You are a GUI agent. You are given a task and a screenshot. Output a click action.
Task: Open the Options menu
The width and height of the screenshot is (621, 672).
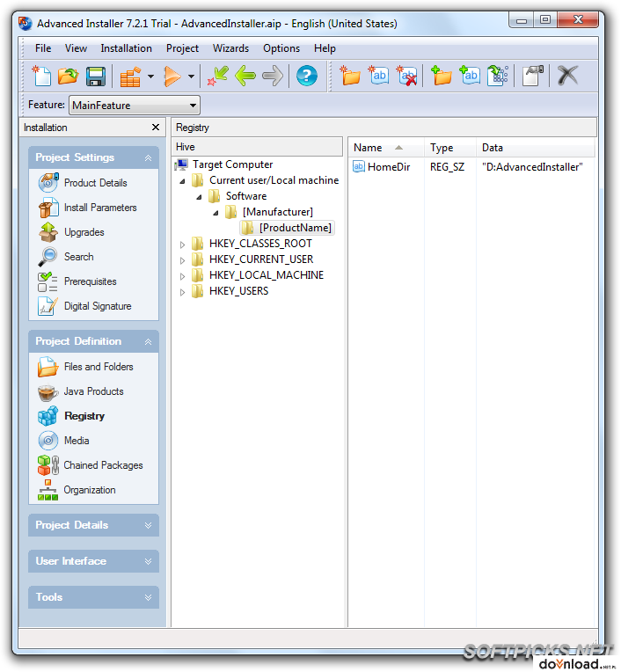click(x=281, y=48)
